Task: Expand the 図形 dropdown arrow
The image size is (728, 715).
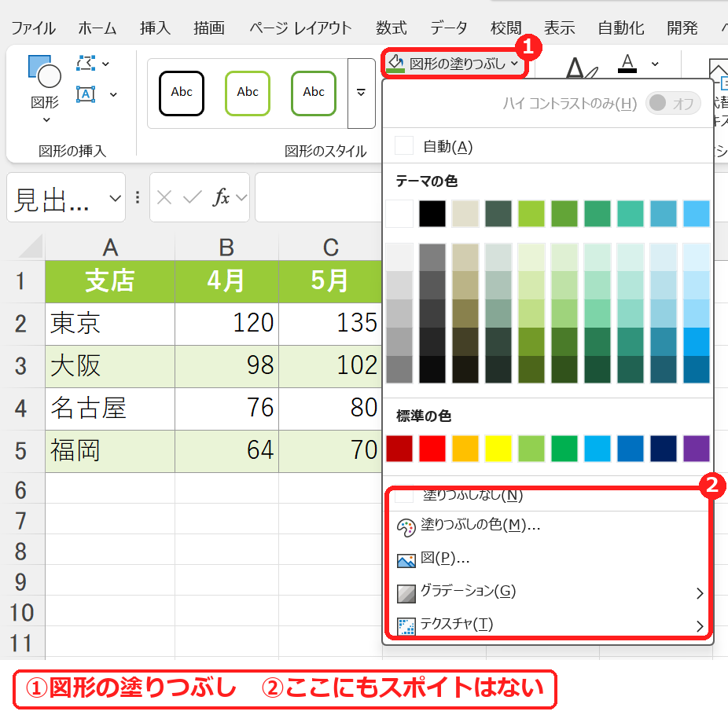Action: coord(46,120)
